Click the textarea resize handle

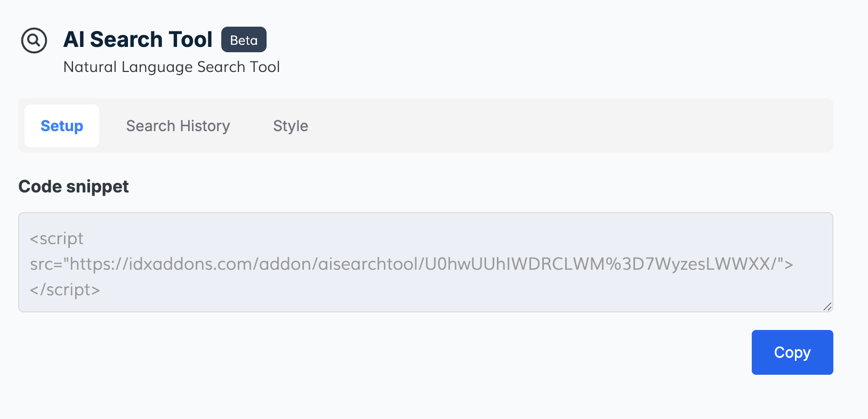coord(827,307)
